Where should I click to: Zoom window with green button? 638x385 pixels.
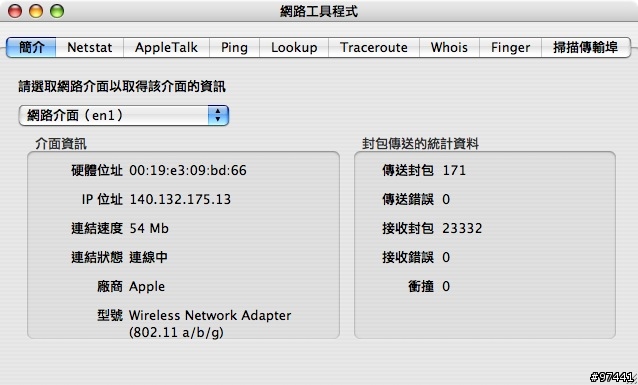coord(57,11)
